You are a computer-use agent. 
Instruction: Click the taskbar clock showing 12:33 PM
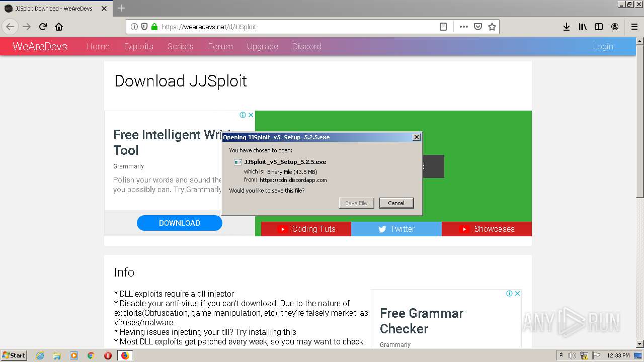[x=618, y=355]
